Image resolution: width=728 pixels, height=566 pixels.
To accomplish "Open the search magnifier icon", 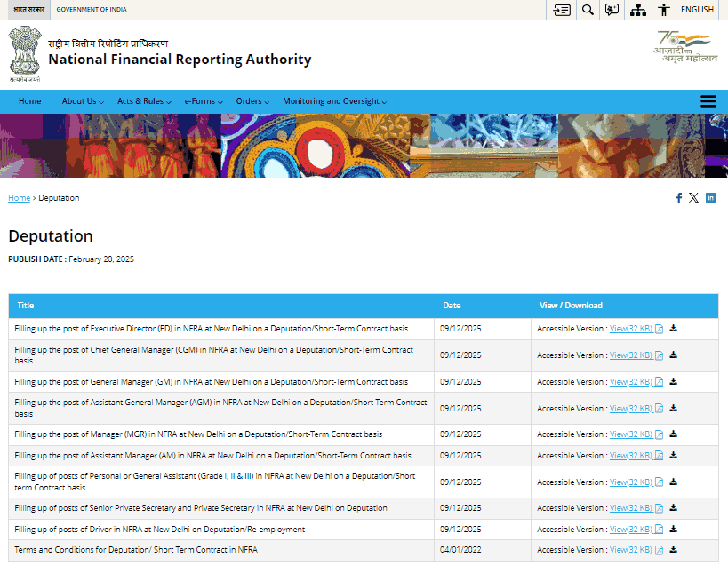I will click(588, 10).
